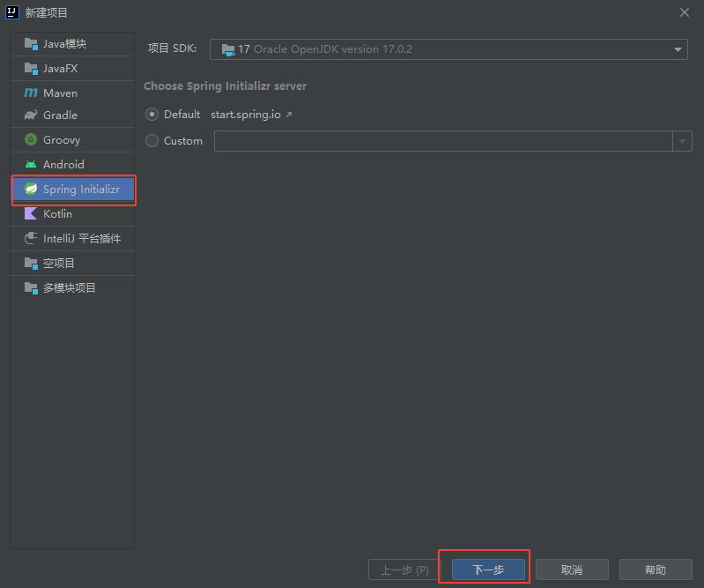Click the Java模块 folder icon
704x588 pixels.
(x=31, y=44)
